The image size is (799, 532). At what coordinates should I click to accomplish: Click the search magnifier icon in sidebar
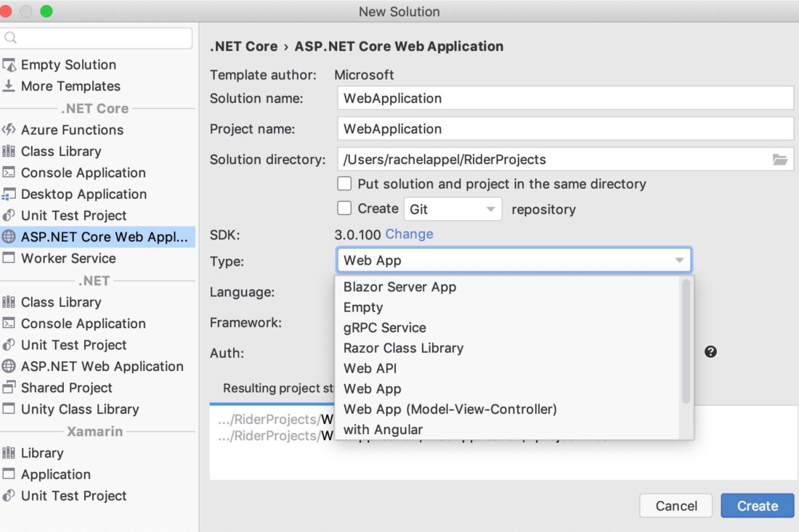click(11, 38)
